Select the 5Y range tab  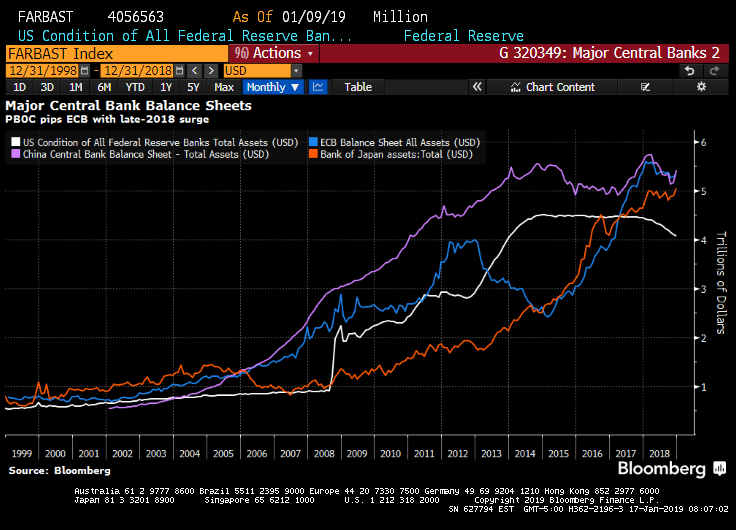point(193,87)
